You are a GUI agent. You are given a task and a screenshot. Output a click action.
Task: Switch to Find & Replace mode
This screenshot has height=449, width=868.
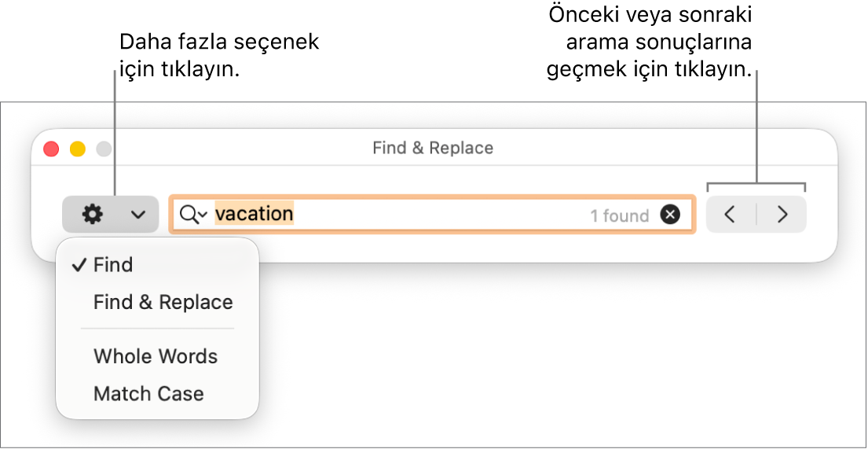(163, 302)
